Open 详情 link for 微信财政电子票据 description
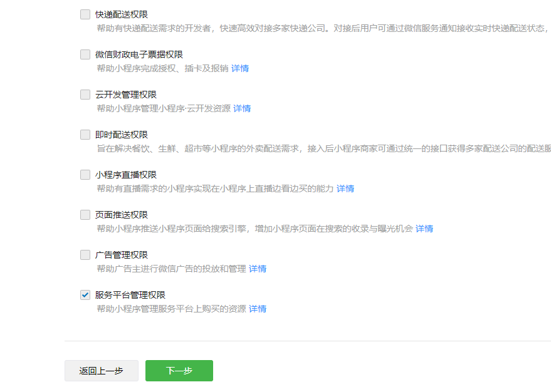Screen dimensions: 551x392 pos(240,68)
